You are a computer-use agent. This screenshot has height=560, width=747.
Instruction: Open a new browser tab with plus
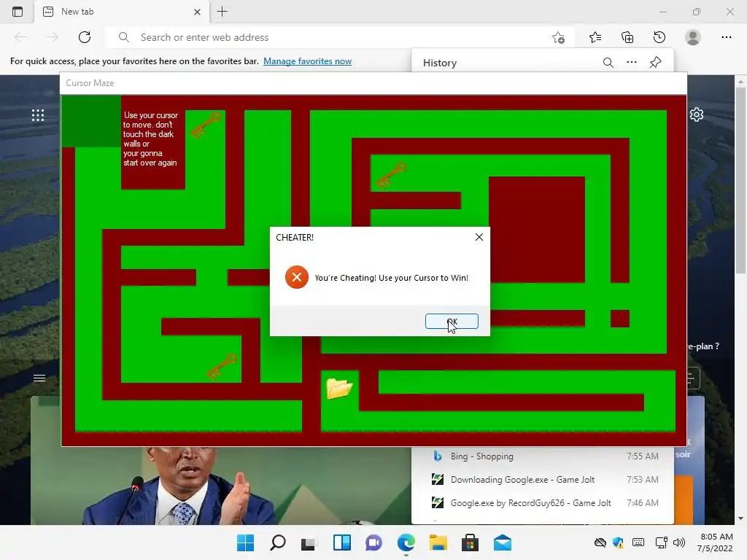[222, 12]
